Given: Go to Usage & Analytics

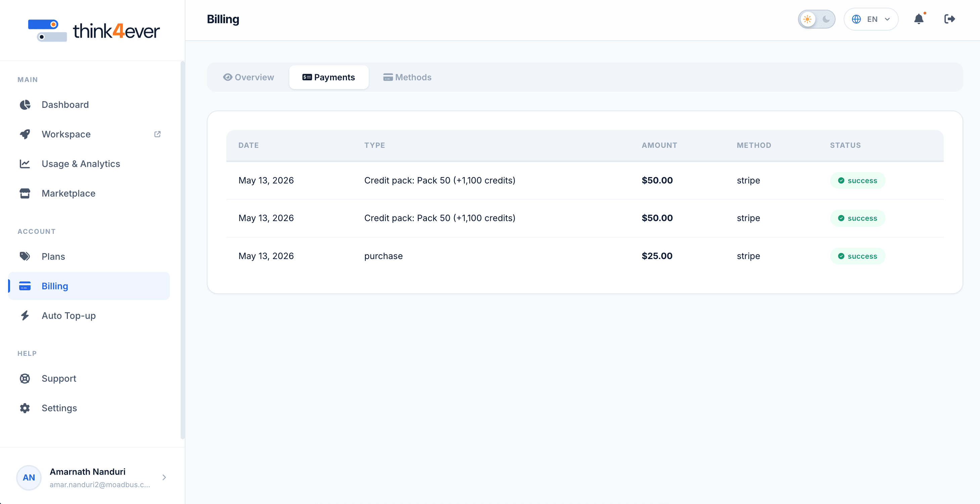Looking at the screenshot, I should coord(89,164).
